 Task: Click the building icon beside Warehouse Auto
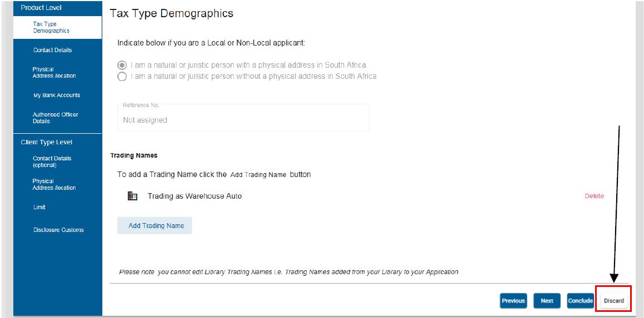[x=132, y=196]
